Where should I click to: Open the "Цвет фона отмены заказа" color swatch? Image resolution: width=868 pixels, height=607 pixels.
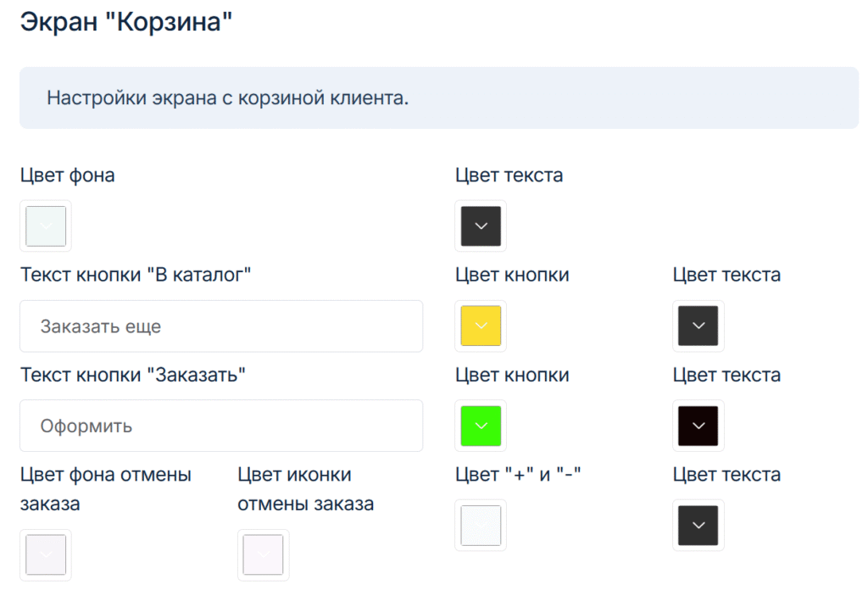pos(46,555)
